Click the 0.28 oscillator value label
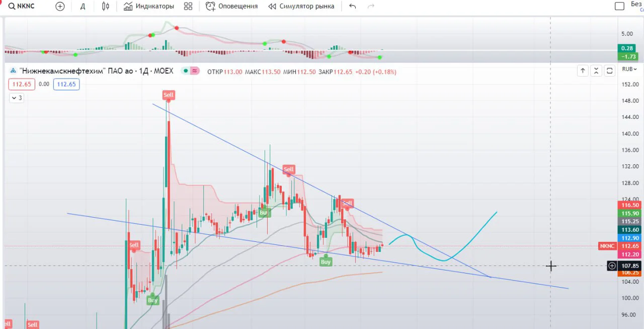 tap(626, 48)
